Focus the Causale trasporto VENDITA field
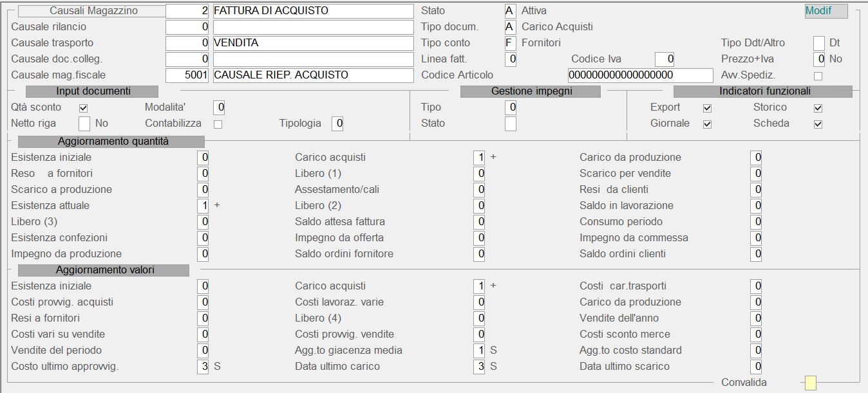Image resolution: width=868 pixels, height=393 pixels. click(x=313, y=43)
